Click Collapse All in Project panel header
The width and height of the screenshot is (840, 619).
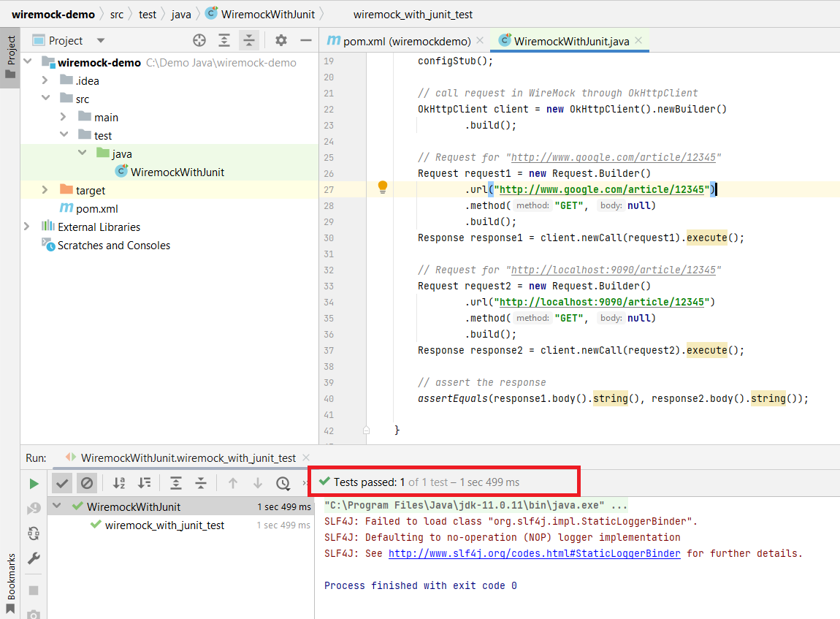tap(249, 41)
